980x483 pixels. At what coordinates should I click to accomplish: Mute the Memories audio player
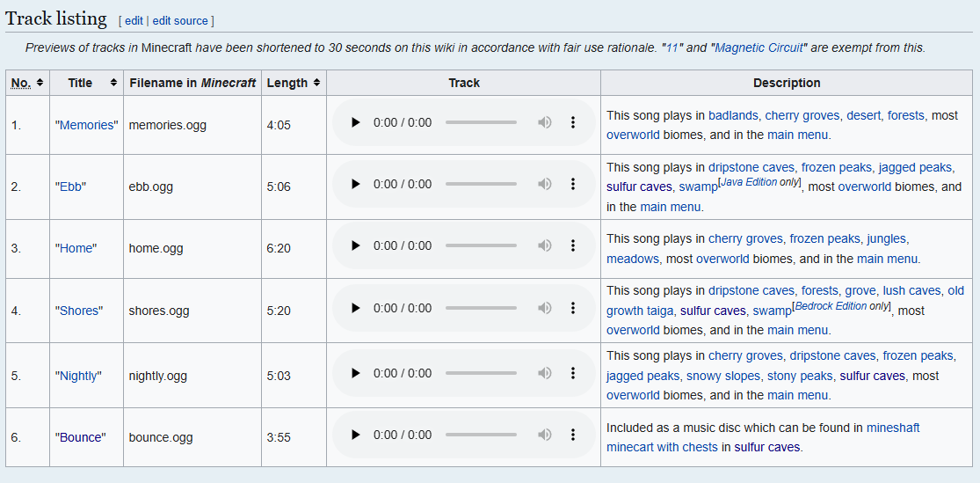click(x=545, y=122)
